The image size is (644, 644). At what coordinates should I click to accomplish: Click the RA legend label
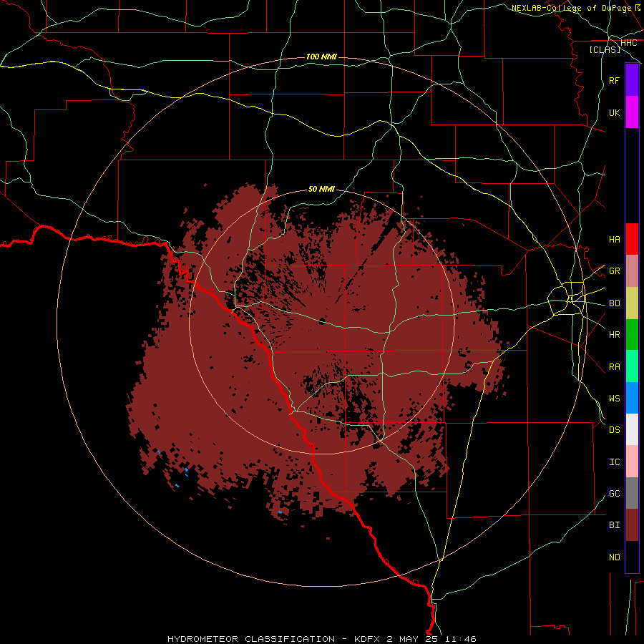pos(615,367)
